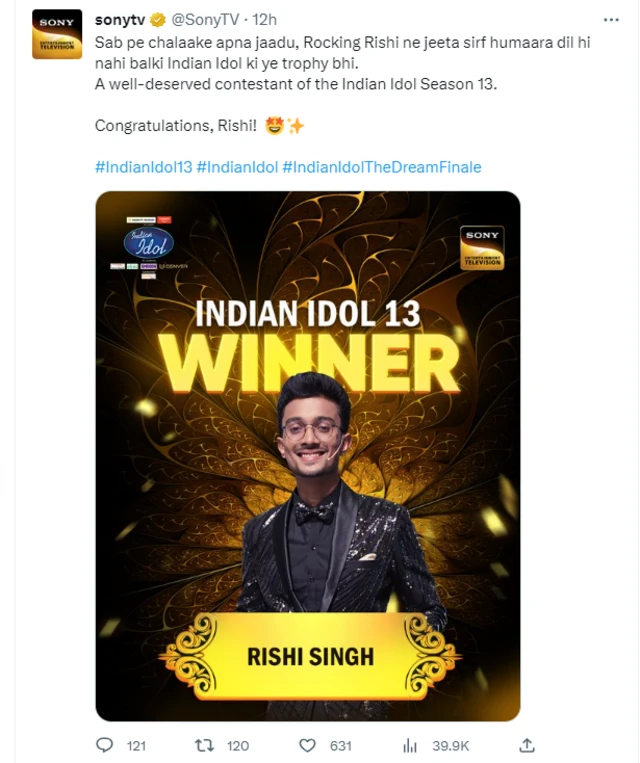Open the reply speech bubble icon
The height and width of the screenshot is (763, 640).
[x=104, y=745]
